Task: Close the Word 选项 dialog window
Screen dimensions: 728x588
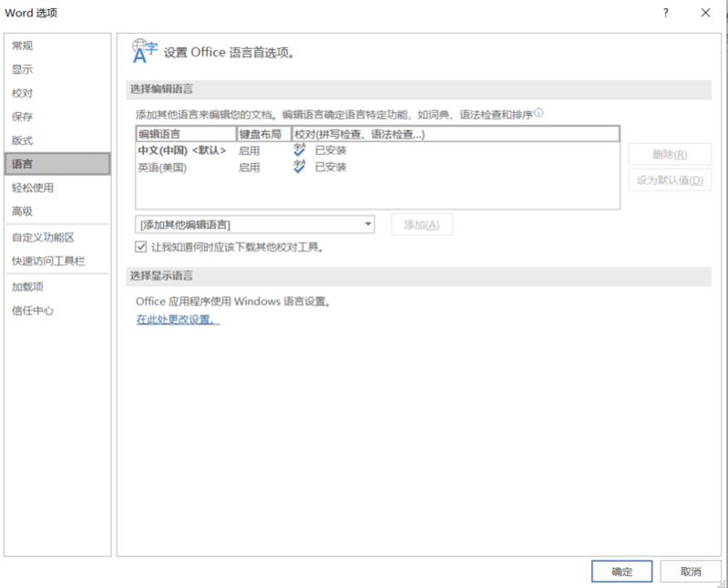Action: pos(705,13)
